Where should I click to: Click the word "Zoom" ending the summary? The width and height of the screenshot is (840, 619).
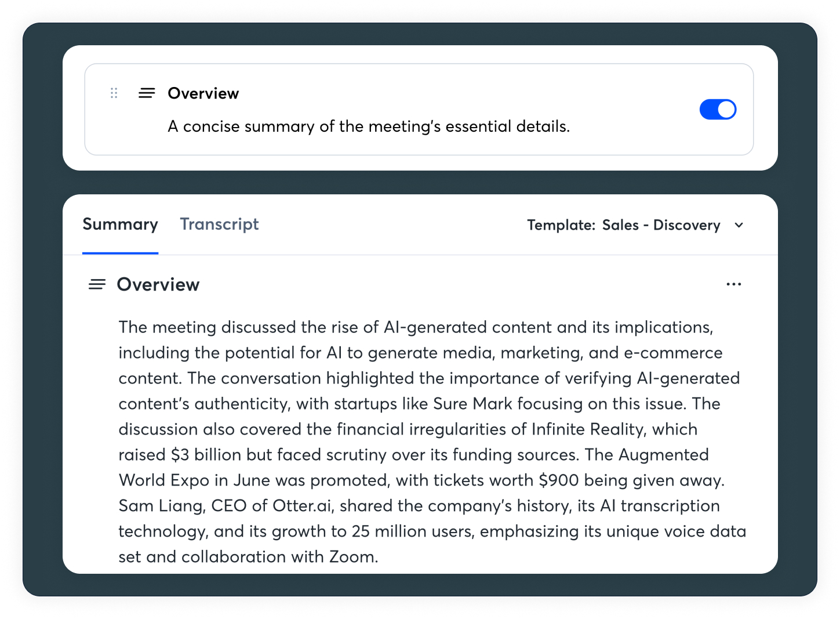pos(352,557)
